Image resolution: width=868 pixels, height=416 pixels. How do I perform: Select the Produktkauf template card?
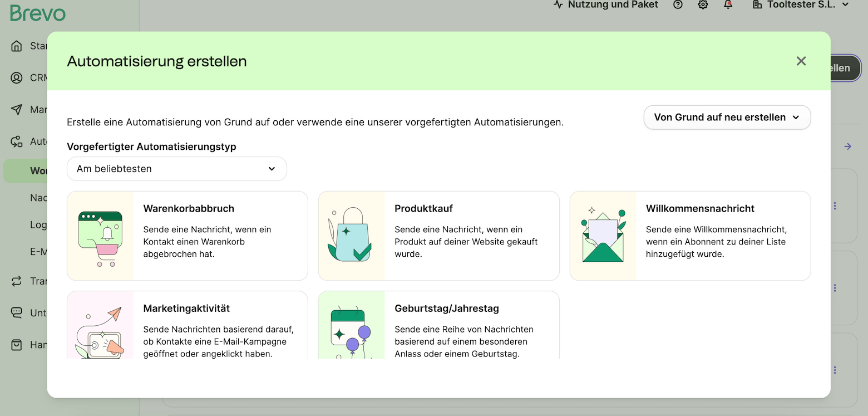pos(438,235)
